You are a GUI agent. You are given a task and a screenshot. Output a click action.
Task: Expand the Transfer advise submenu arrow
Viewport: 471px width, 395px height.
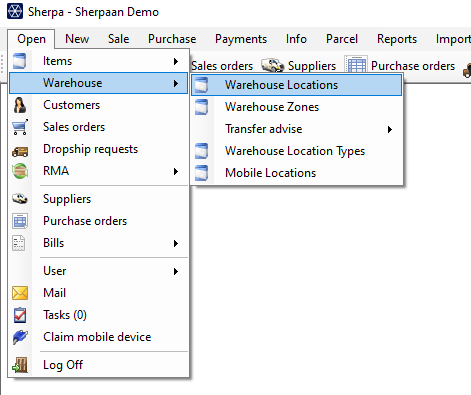pos(390,129)
